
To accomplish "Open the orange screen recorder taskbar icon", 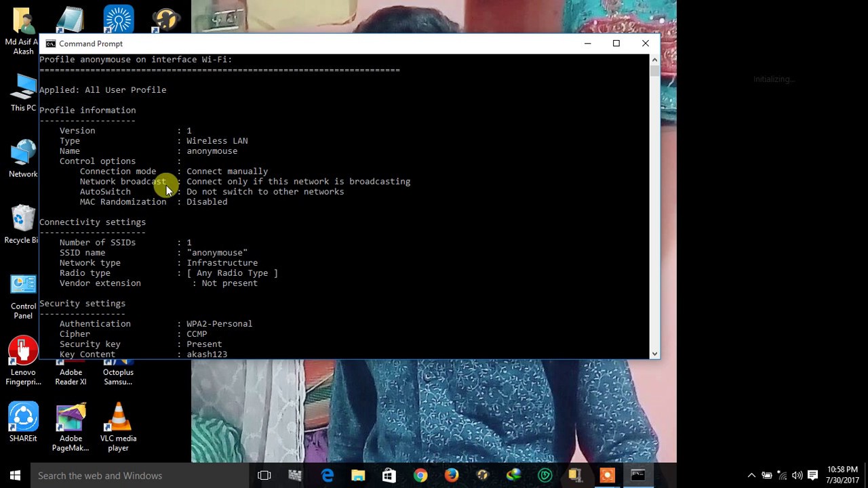I will (607, 476).
